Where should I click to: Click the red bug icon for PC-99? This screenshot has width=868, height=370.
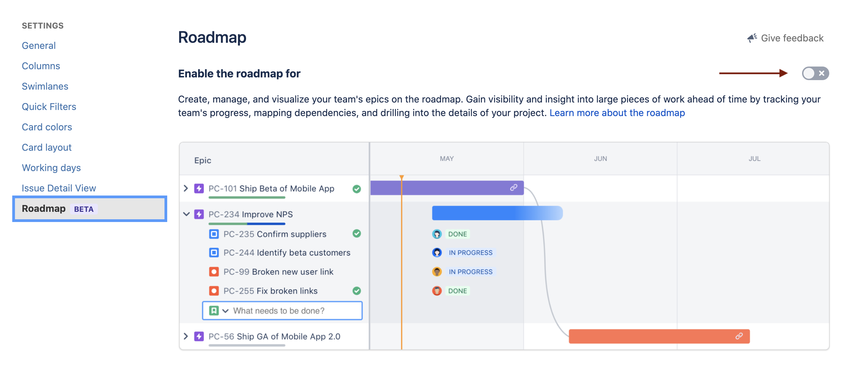point(214,272)
